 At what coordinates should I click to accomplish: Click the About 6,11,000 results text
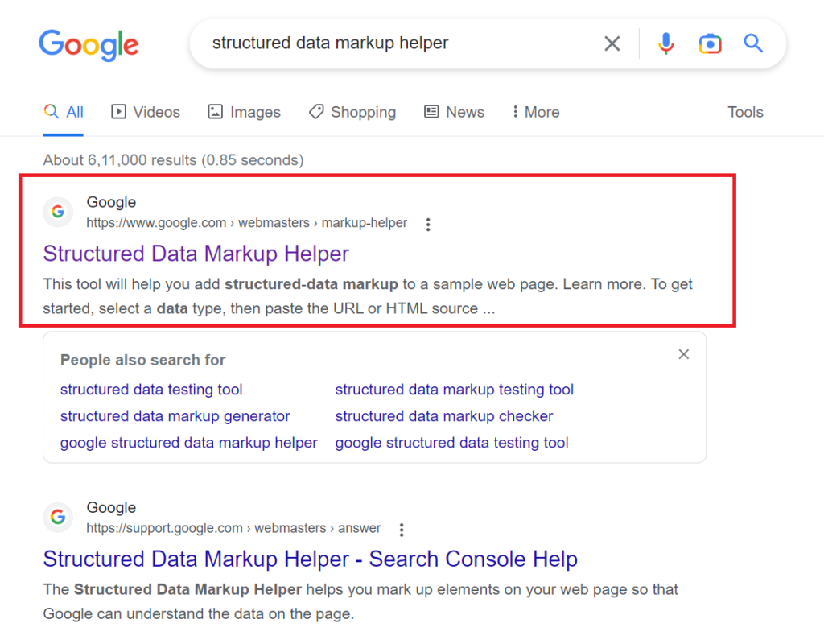point(174,160)
